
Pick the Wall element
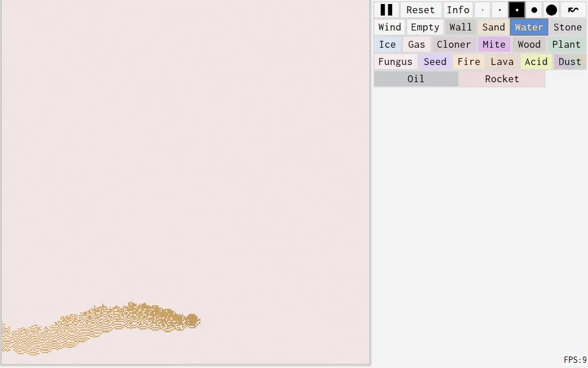(461, 27)
